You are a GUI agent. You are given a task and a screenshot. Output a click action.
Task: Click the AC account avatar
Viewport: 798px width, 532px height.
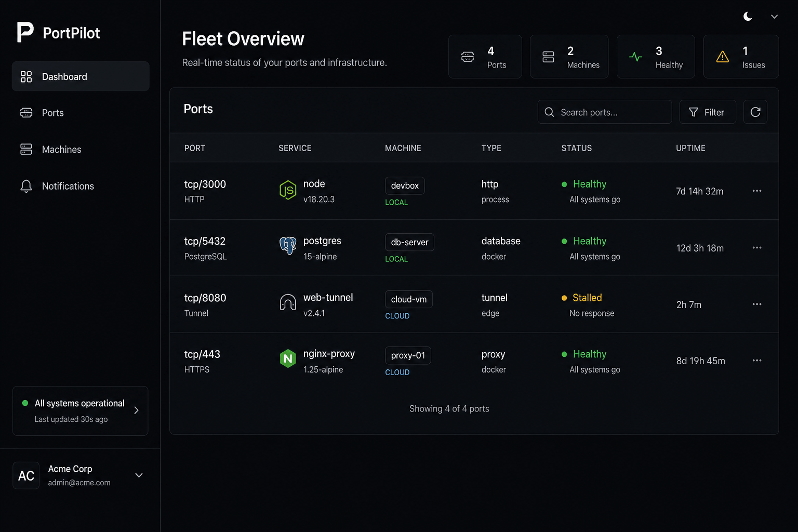pyautogui.click(x=26, y=475)
